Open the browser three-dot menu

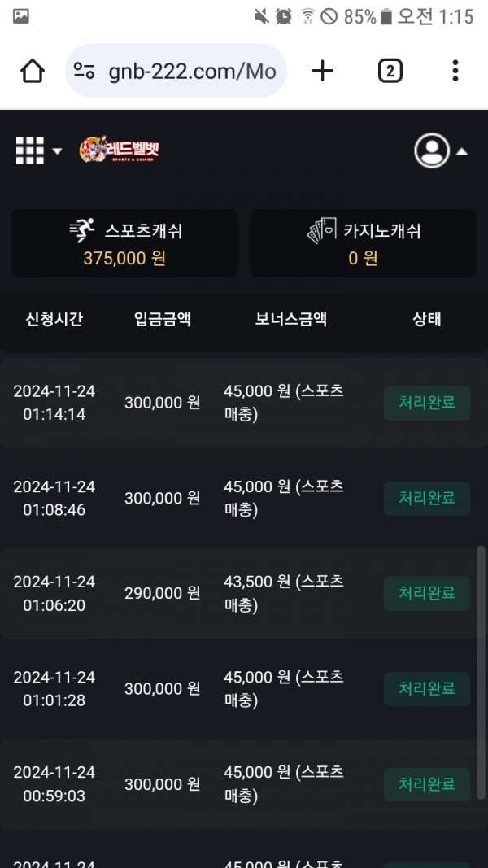click(x=455, y=72)
